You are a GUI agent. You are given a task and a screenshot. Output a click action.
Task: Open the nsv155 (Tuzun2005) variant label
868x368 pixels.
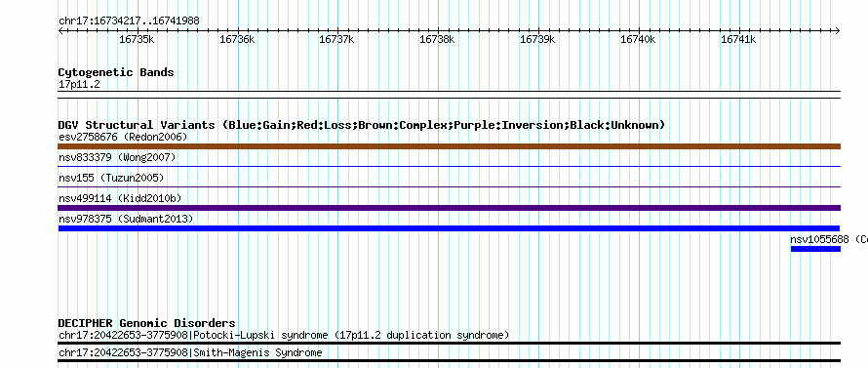tap(111, 178)
